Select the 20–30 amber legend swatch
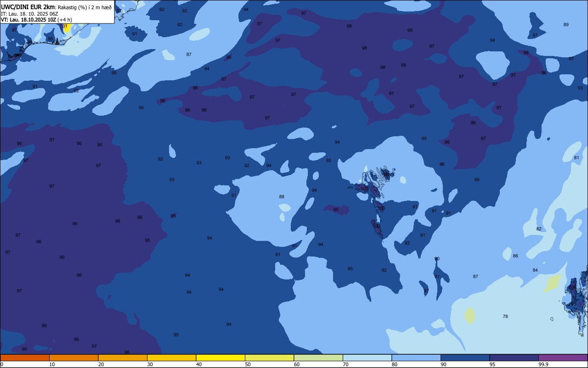 pos(123,357)
